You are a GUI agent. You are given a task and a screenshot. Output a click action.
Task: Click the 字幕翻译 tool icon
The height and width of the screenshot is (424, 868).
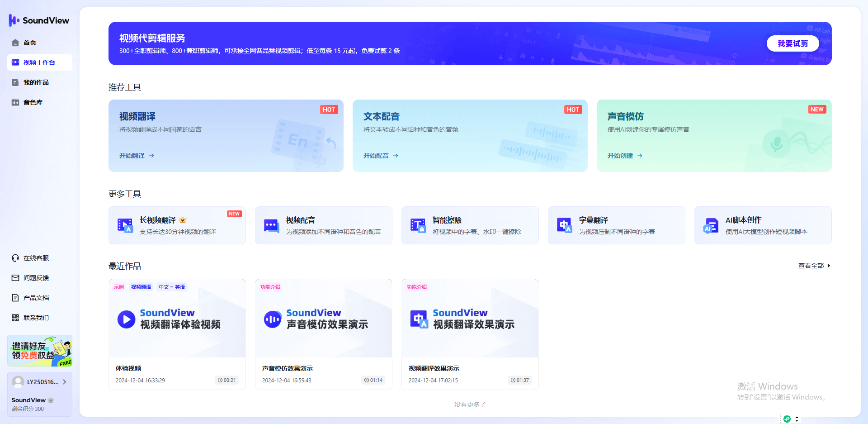(x=565, y=225)
